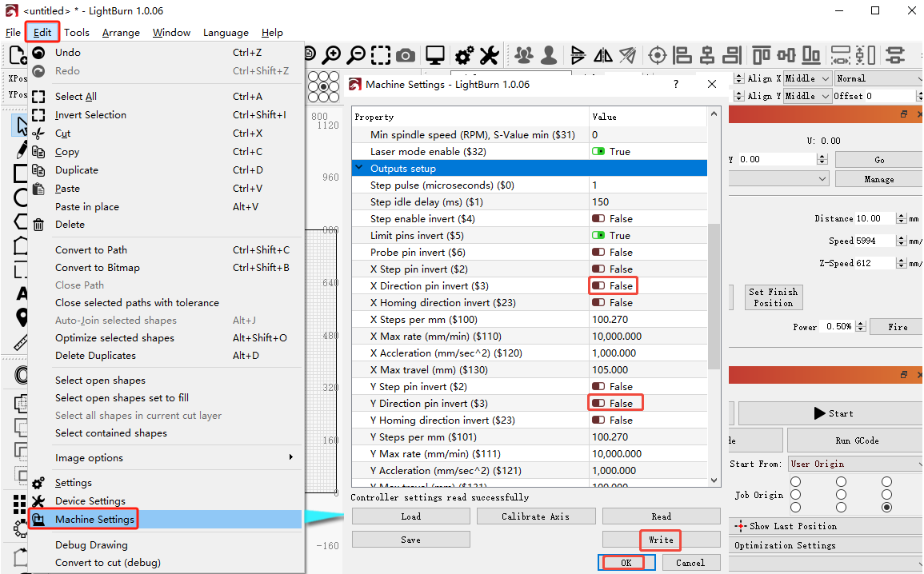The width and height of the screenshot is (924, 574).
Task: Open the Arrange menu
Action: [121, 33]
